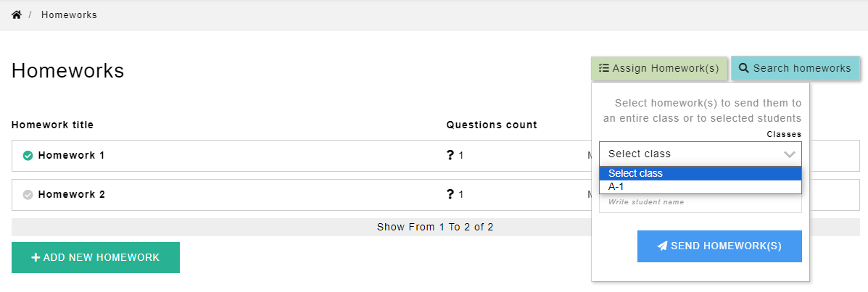Click the Homework title column header

[x=52, y=125]
